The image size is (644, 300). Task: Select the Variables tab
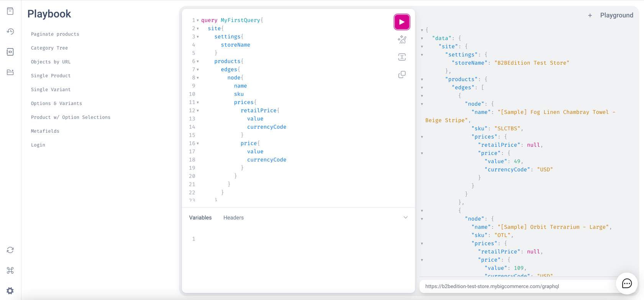pyautogui.click(x=200, y=218)
